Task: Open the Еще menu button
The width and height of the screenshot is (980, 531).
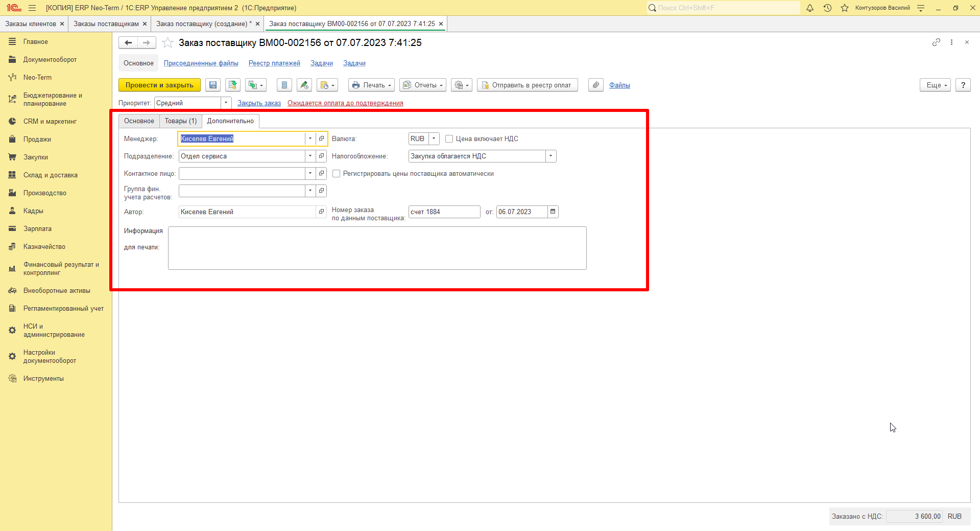Action: click(936, 85)
